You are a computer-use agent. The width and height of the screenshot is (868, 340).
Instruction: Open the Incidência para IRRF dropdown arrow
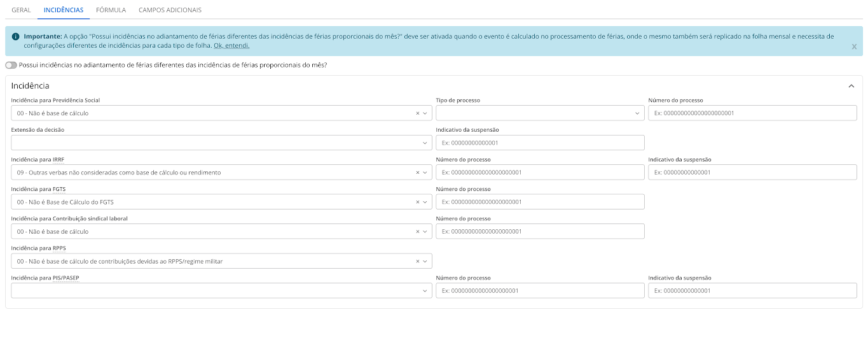(x=425, y=173)
